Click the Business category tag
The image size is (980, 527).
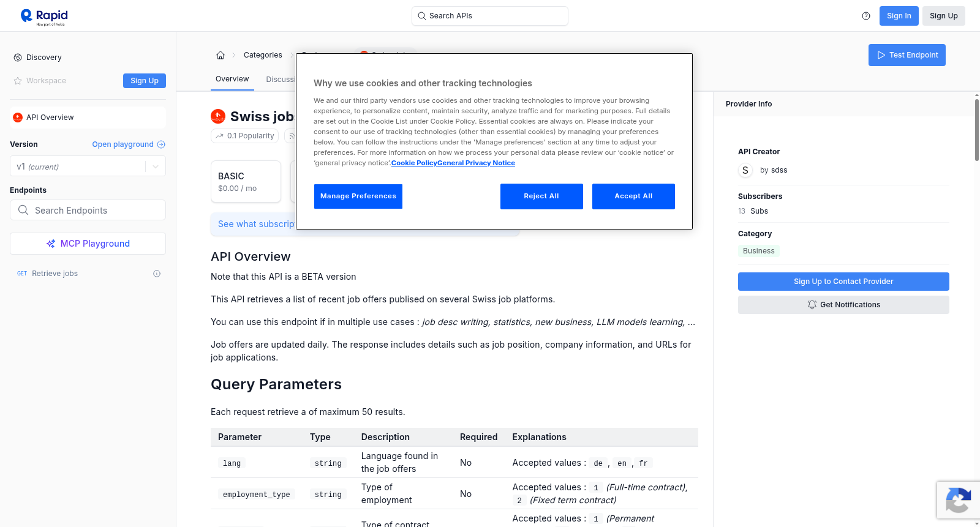759,251
